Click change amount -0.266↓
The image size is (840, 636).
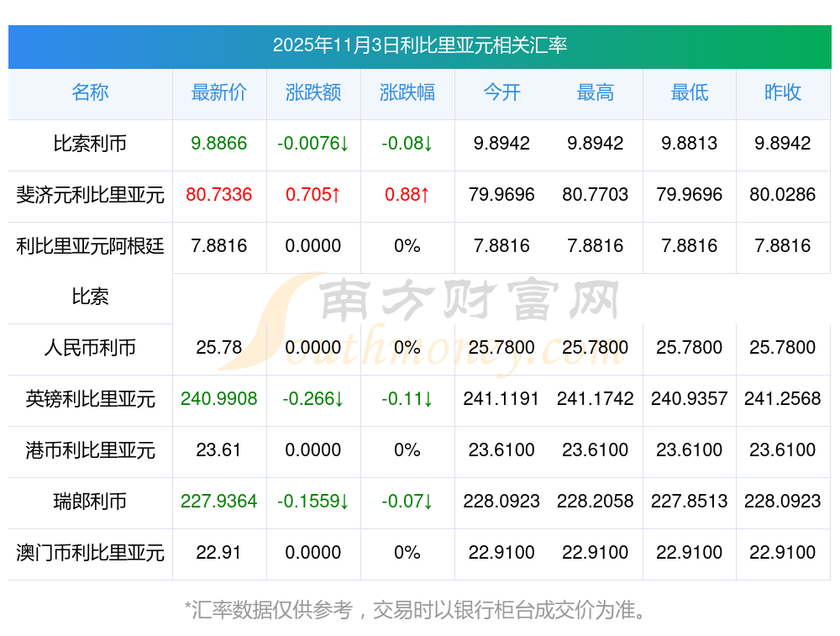pos(312,398)
